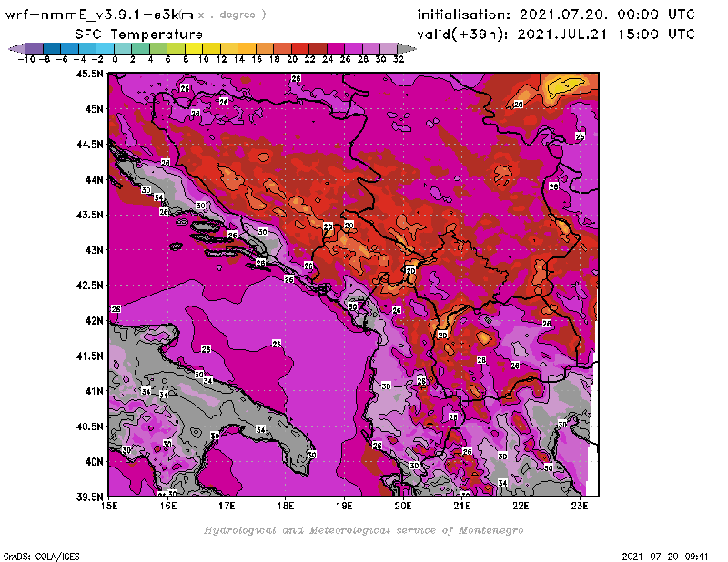
Task: Click the model title wrf-nmmE_v3.9.1-e3km
Action: click(99, 15)
